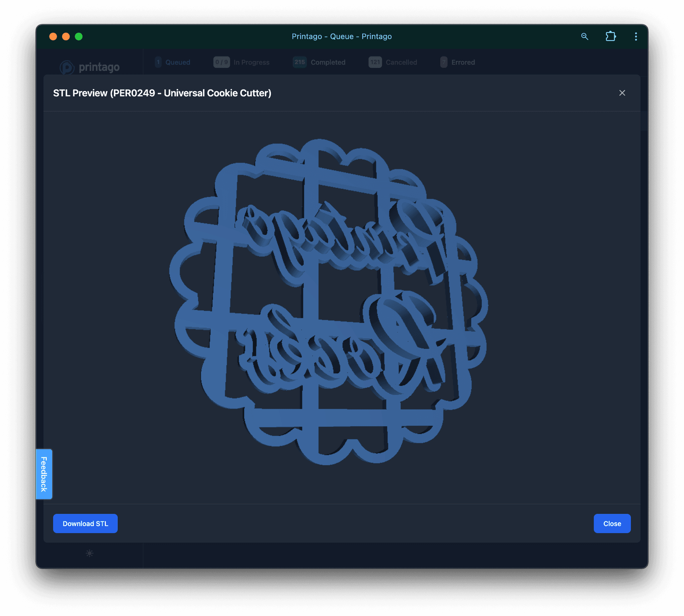Open the kebab menu in the titlebar

(x=636, y=36)
